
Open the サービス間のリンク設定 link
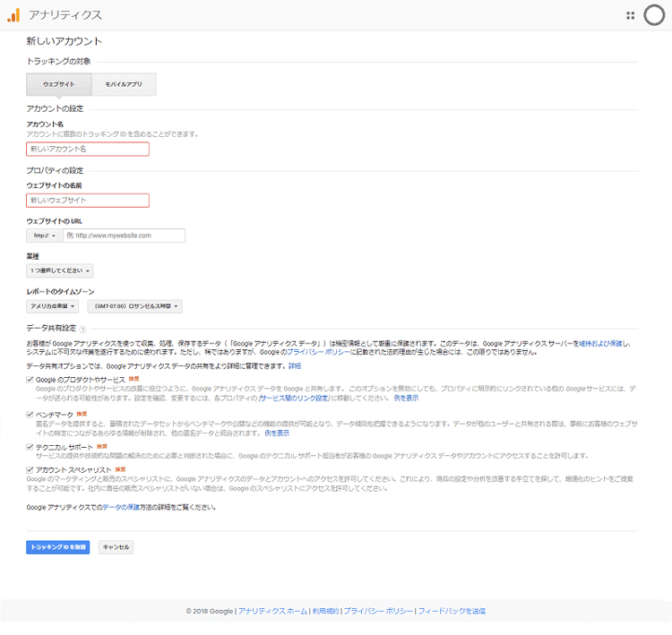pos(294,398)
